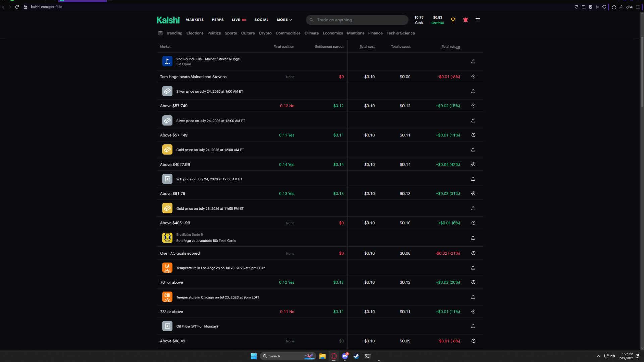Open File Explorer from the taskbar
Viewport: 644px width, 362px height.
(x=322, y=356)
